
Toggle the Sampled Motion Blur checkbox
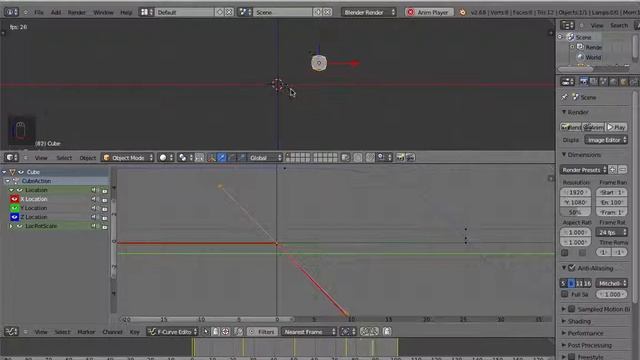572,309
